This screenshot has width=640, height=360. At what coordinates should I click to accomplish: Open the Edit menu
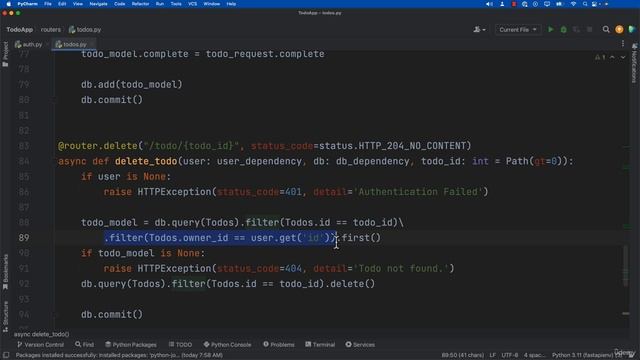point(62,4)
